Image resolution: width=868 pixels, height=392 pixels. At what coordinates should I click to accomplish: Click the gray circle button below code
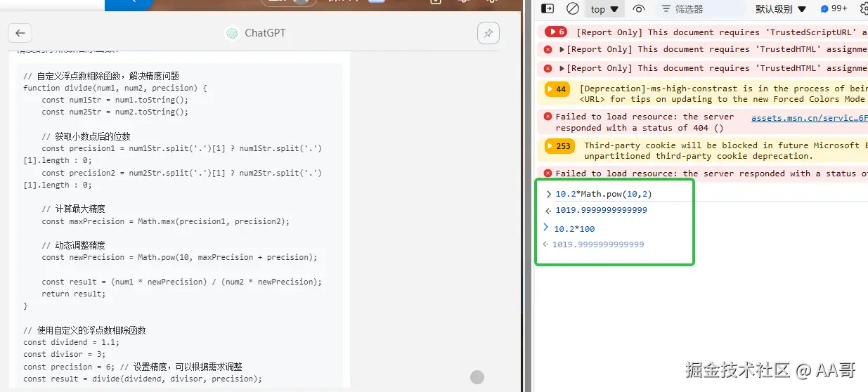(477, 377)
